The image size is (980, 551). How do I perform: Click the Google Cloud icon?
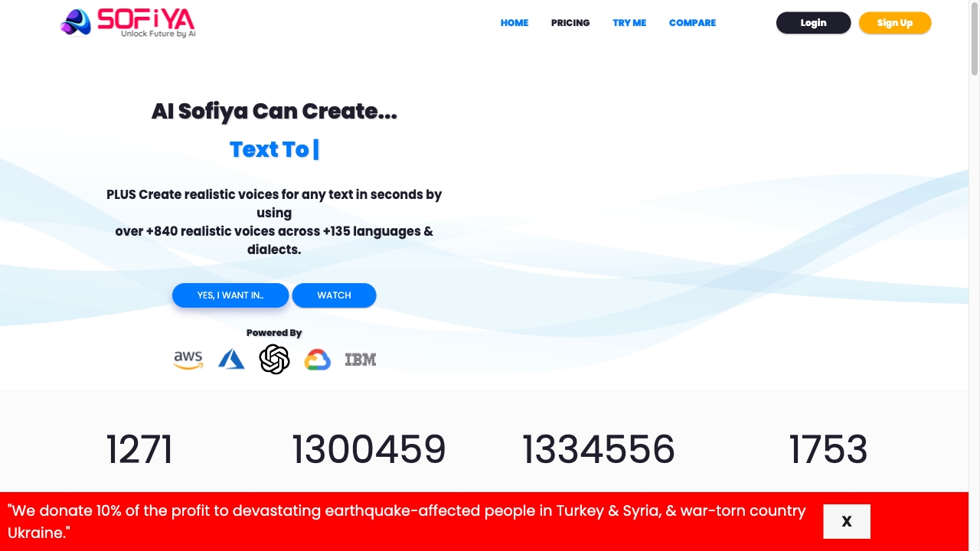317,359
